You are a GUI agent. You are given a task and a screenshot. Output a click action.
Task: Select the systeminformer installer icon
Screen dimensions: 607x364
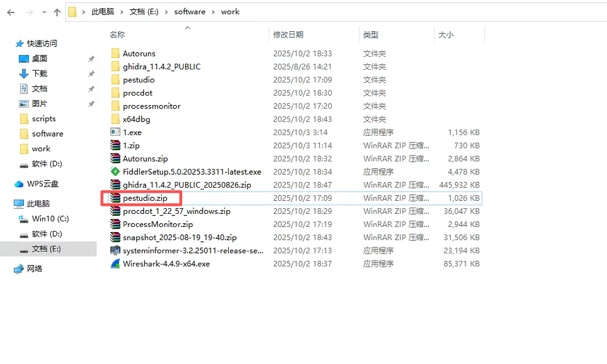tap(116, 250)
